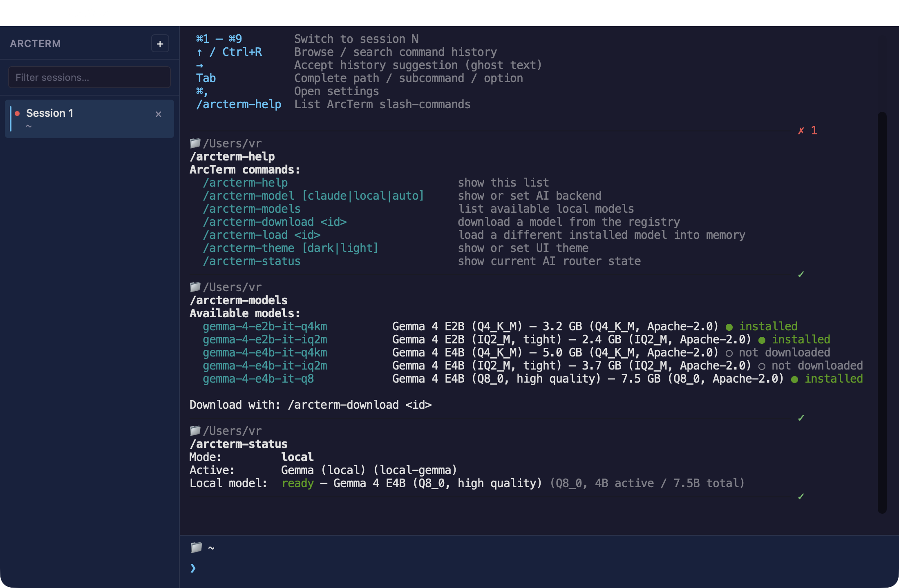Click model id gemma-4-e4b-it-q4km
Image resolution: width=899 pixels, height=588 pixels.
tap(265, 353)
